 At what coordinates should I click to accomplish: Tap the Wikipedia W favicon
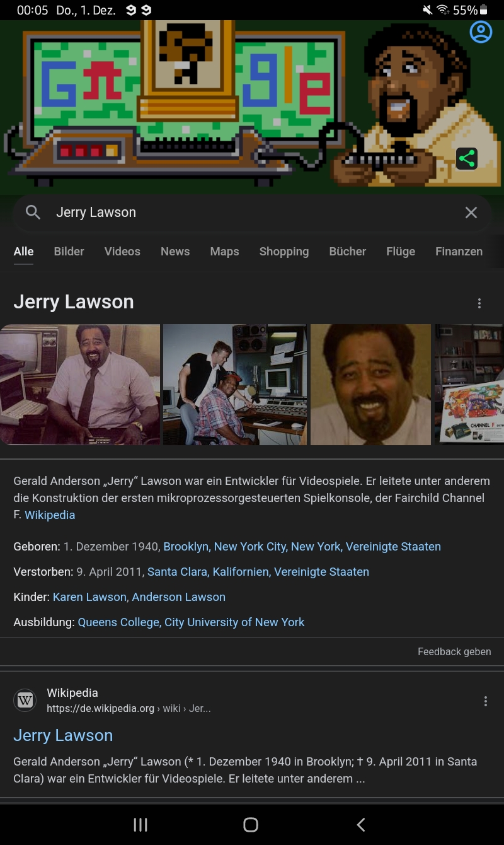25,700
